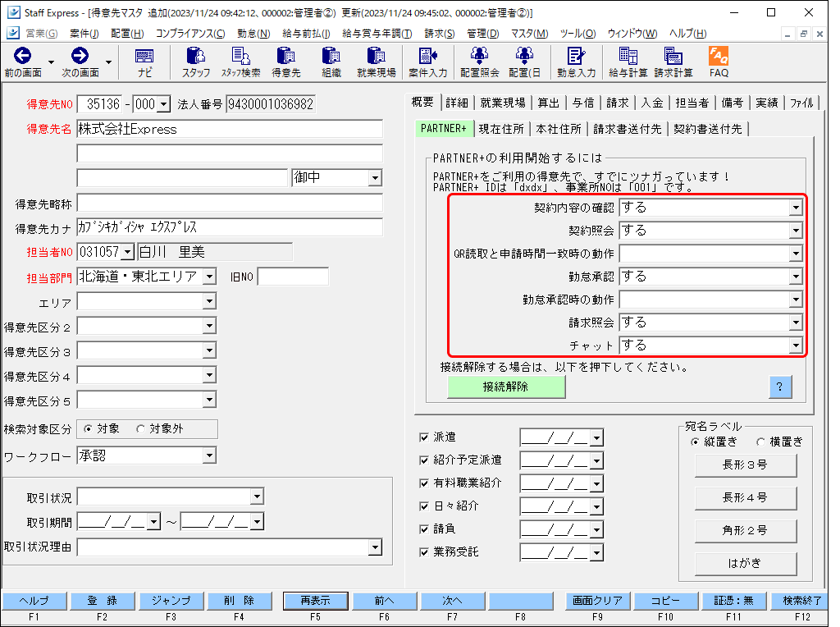This screenshot has width=840, height=627.
Task: Click the blue question mark help button
Action: pyautogui.click(x=779, y=387)
